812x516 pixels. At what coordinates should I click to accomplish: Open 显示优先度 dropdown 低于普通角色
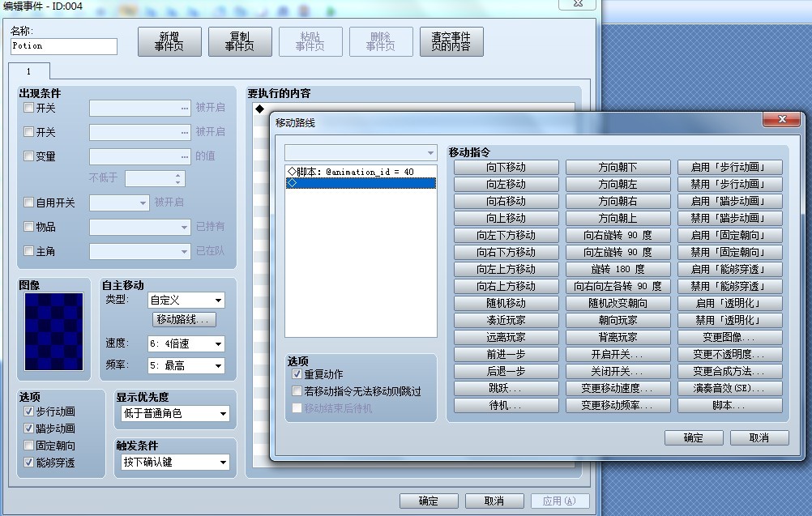coord(175,413)
